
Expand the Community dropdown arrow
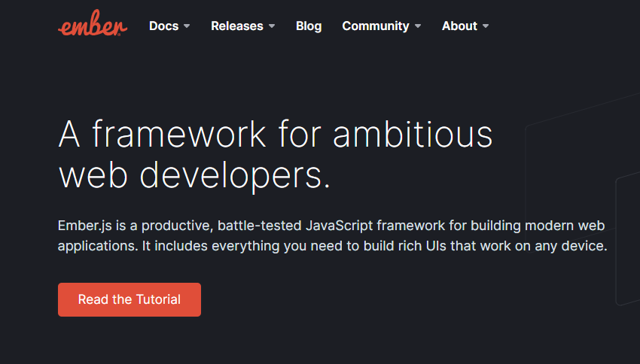[x=418, y=26]
